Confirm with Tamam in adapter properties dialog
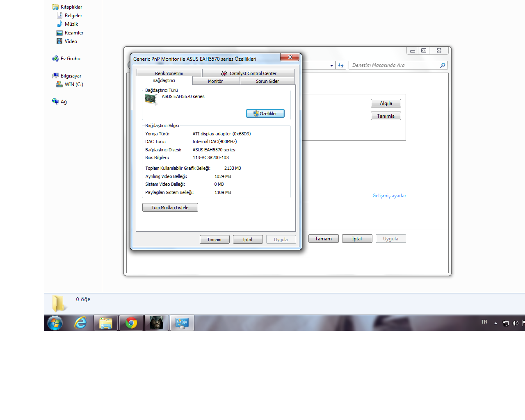Screen dimensions: 525x420 (215, 240)
